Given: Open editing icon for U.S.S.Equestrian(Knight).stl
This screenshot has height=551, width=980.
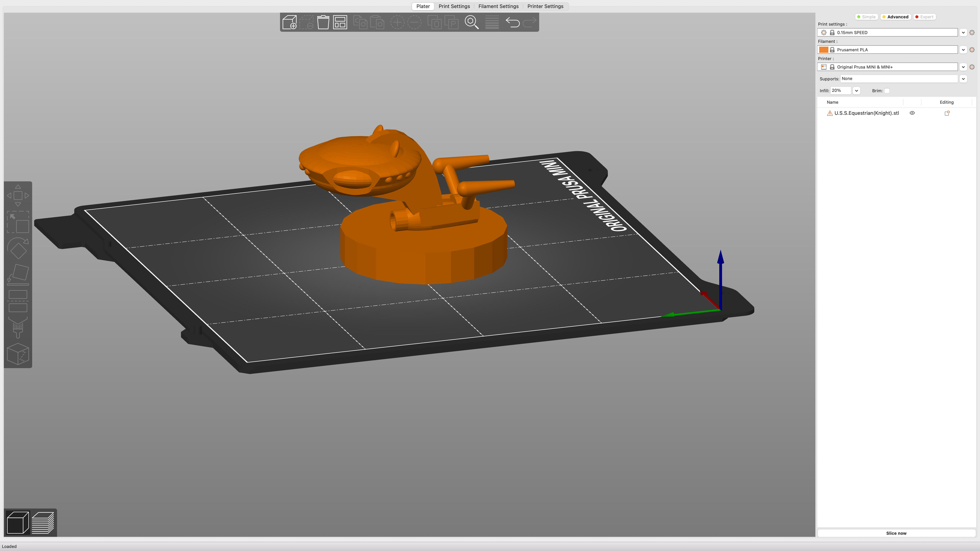Looking at the screenshot, I should tap(947, 113).
